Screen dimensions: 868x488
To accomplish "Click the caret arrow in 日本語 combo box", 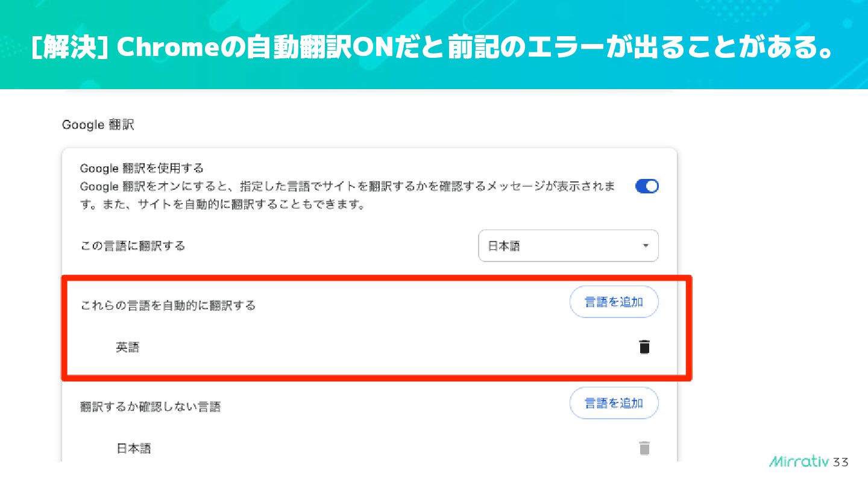I will tap(646, 246).
